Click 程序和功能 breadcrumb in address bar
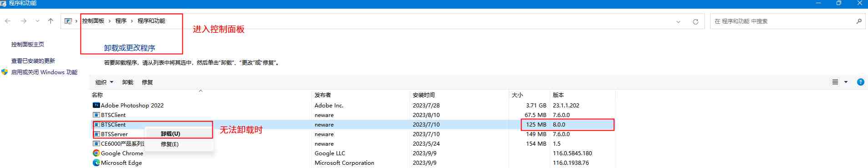The image size is (868, 168). (x=151, y=21)
